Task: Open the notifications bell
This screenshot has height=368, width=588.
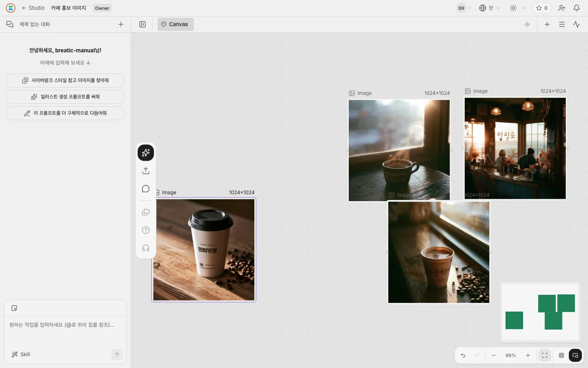Action: 577,8
